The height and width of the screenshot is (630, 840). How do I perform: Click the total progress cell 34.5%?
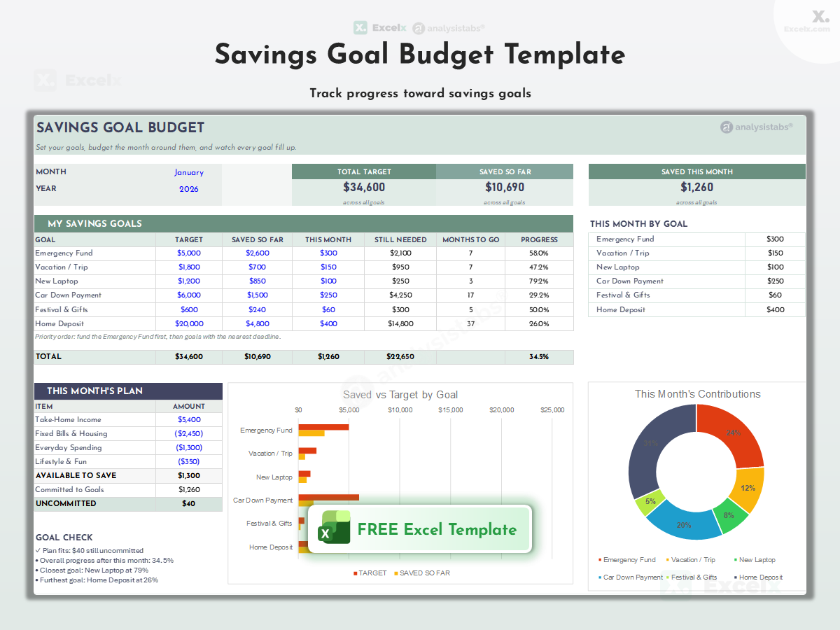539,357
